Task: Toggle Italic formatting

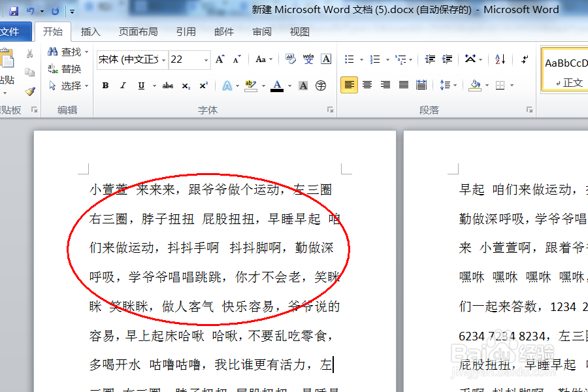Action: pos(123,86)
